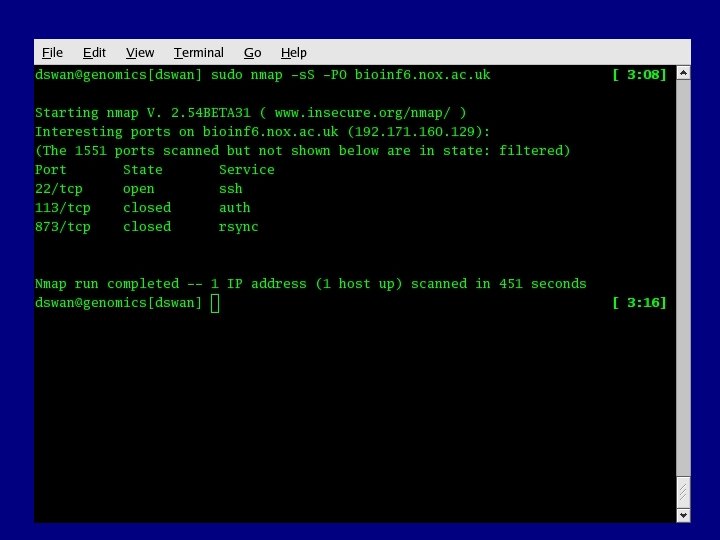Click the '22/tcp' port entry
720x540 pixels.
59,189
